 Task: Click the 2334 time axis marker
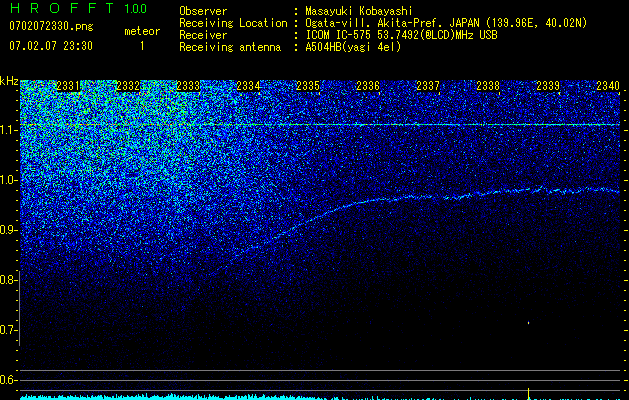point(248,86)
